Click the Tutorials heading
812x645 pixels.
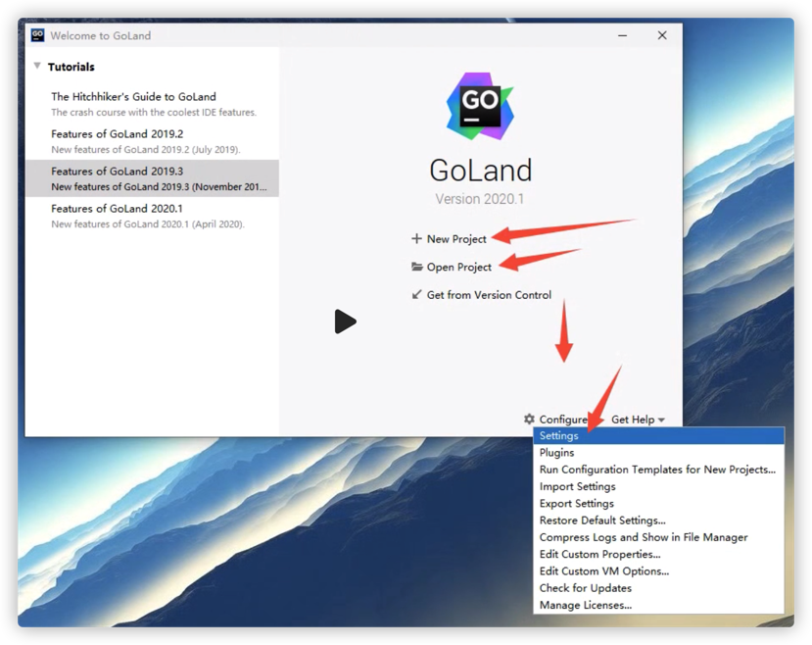pos(71,67)
